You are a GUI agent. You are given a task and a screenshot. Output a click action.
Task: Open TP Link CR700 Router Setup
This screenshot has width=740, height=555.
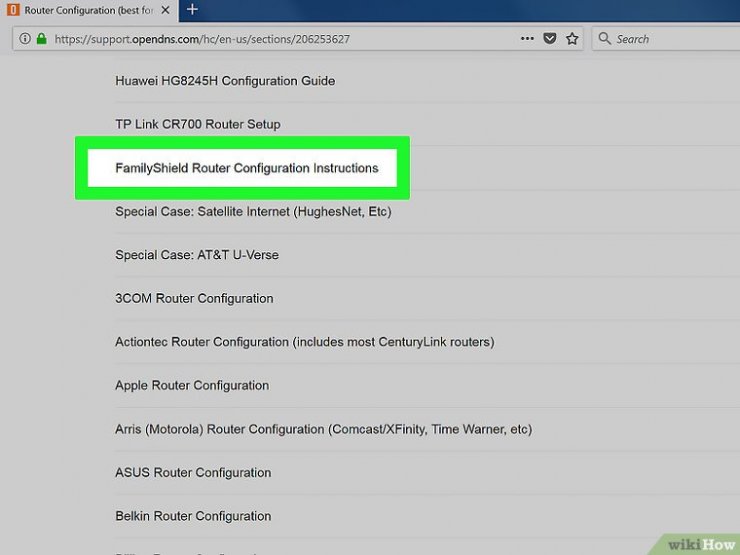coord(198,124)
